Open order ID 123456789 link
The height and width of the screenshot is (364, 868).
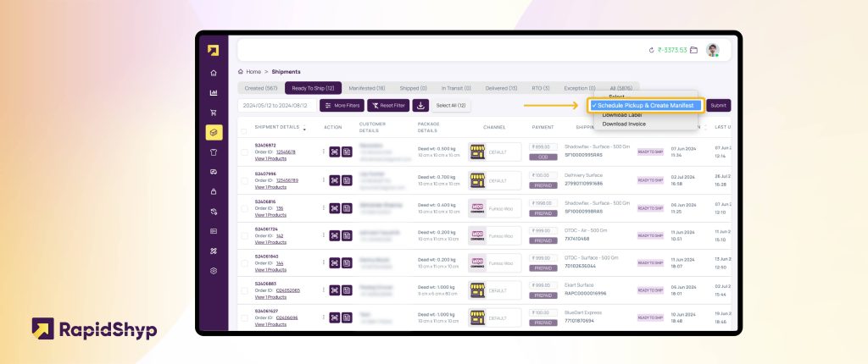pos(287,180)
